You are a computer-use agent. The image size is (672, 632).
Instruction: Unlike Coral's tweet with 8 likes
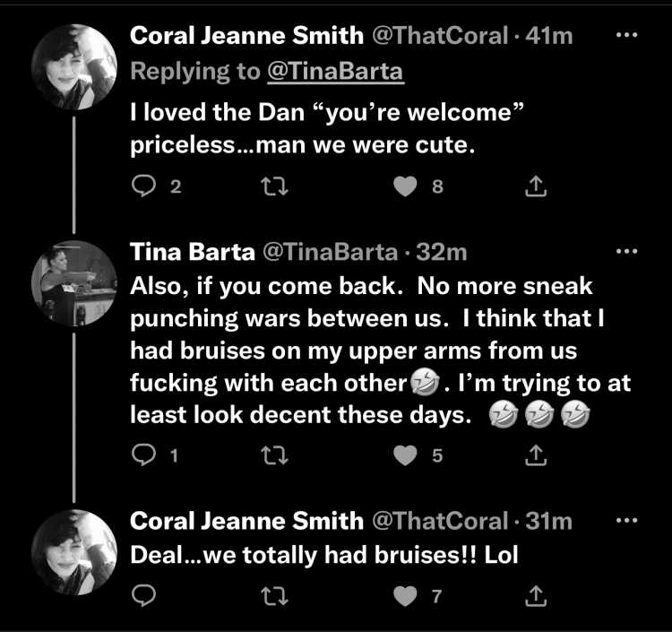pyautogui.click(x=405, y=186)
